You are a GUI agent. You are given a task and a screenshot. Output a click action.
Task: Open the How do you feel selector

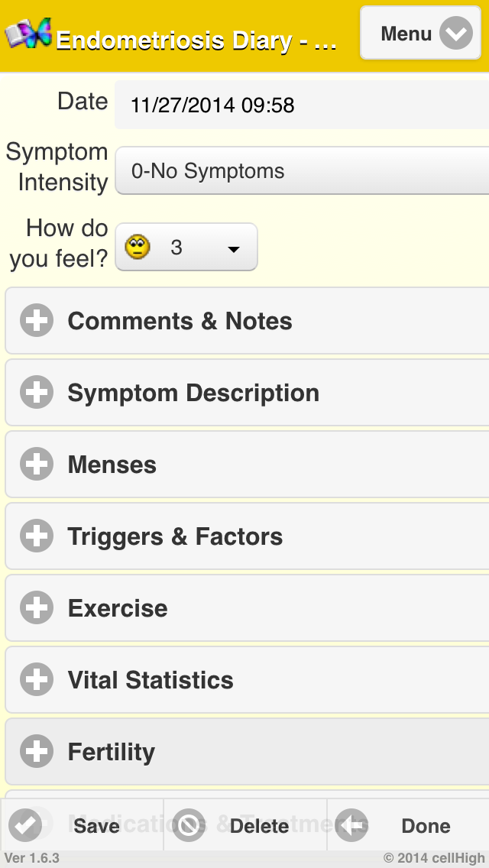[x=186, y=248]
